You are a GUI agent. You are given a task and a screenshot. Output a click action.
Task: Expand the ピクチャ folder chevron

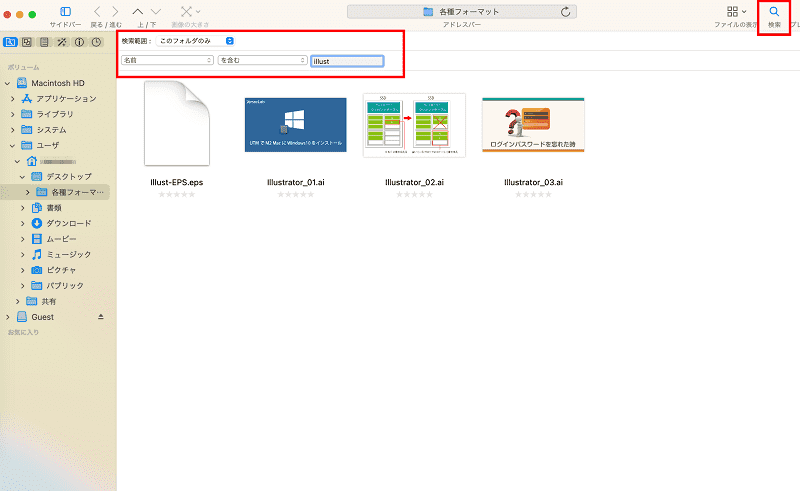pyautogui.click(x=22, y=270)
